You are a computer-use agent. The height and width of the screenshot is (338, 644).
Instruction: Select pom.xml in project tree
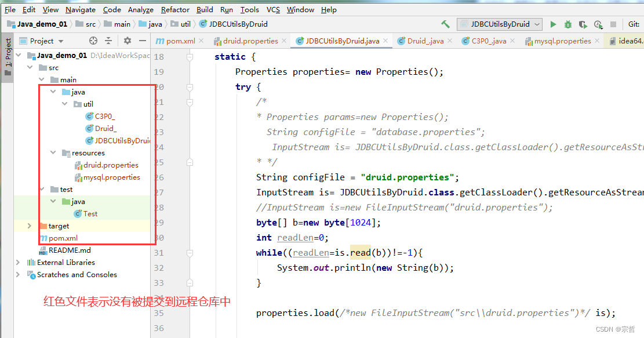pyautogui.click(x=59, y=238)
